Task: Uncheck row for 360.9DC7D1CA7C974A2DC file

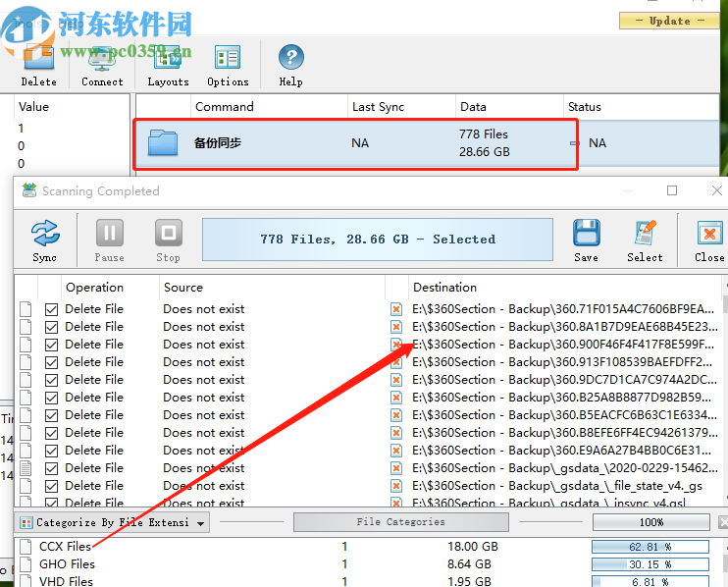Action: pos(52,380)
